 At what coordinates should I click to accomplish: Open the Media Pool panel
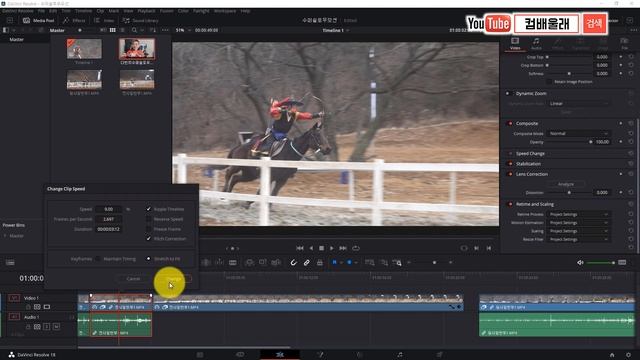pos(39,20)
